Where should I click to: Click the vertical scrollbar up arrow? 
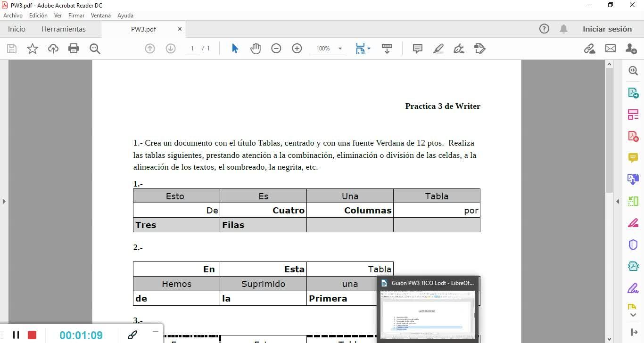609,64
